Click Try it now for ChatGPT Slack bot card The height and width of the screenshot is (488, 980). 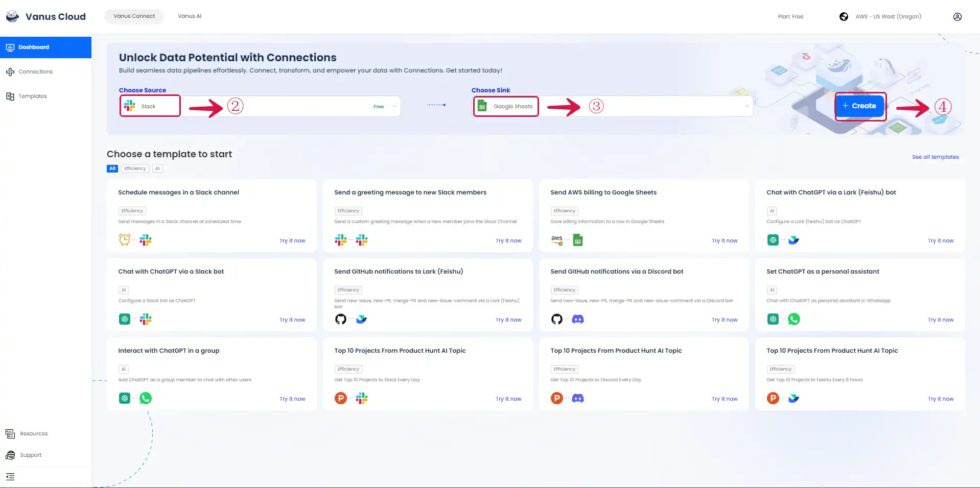tap(292, 320)
